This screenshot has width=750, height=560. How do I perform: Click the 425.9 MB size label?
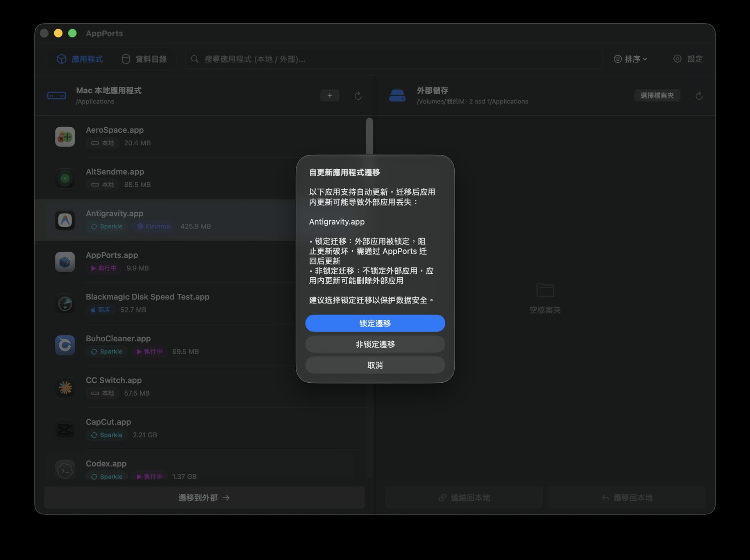pyautogui.click(x=196, y=226)
